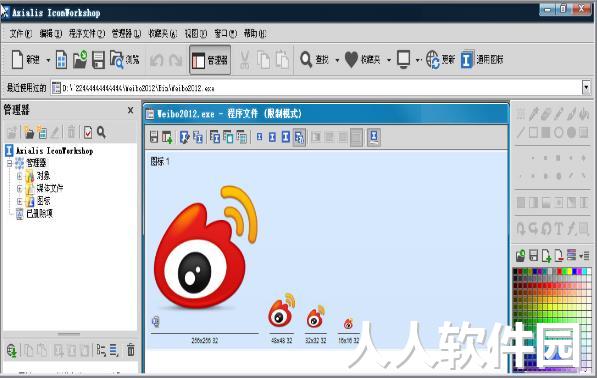The width and height of the screenshot is (597, 379).
Task: Click the open palette icon above color swatches
Action: point(520,256)
